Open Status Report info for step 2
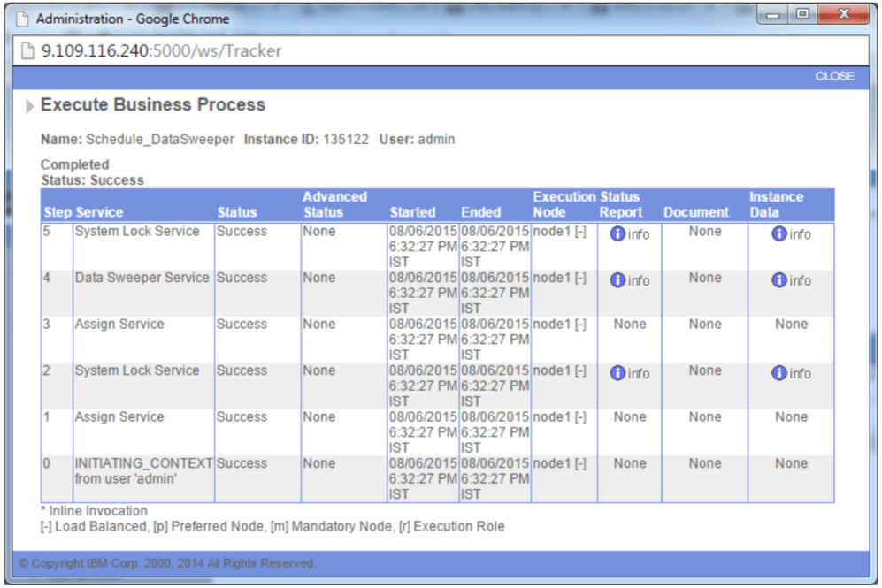Screen dimensions: 882x588 coord(630,373)
